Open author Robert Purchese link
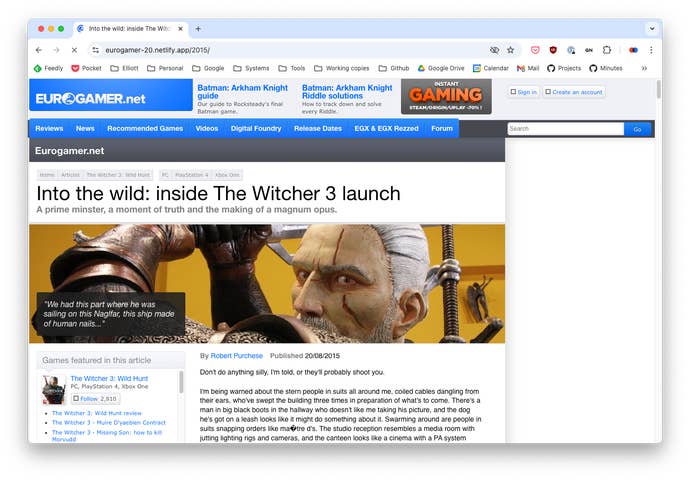The image size is (690, 480). click(x=236, y=356)
